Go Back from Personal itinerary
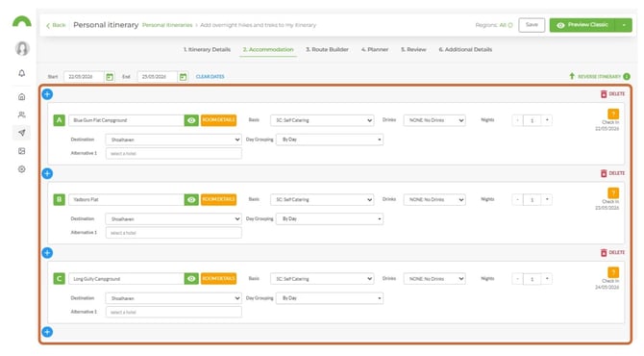Image resolution: width=644 pixels, height=356 pixels. [x=56, y=25]
